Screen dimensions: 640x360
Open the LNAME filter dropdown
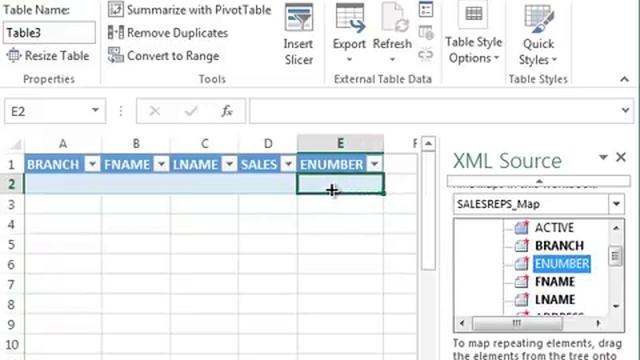pyautogui.click(x=230, y=164)
